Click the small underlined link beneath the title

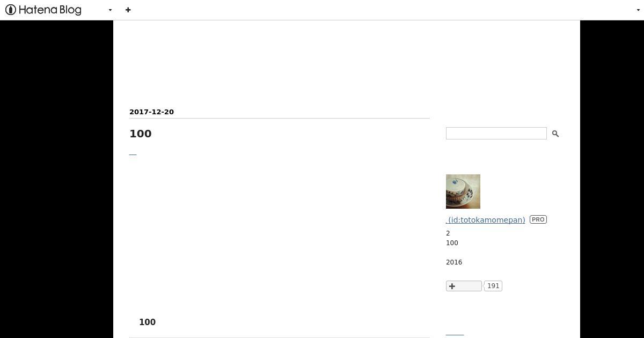tap(133, 154)
